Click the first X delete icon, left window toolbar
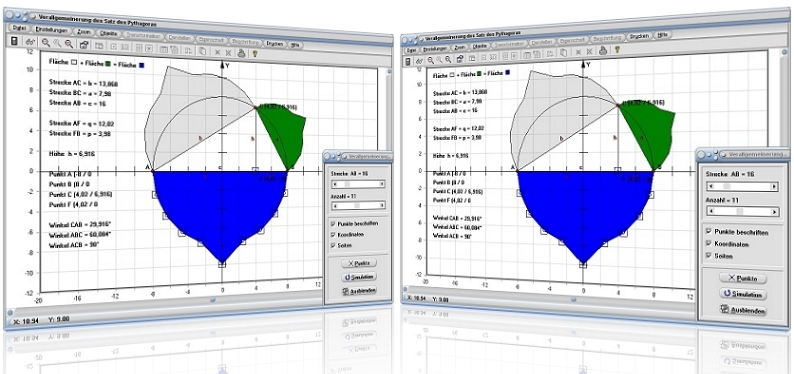Screen dimensions: 794x374 [217, 51]
